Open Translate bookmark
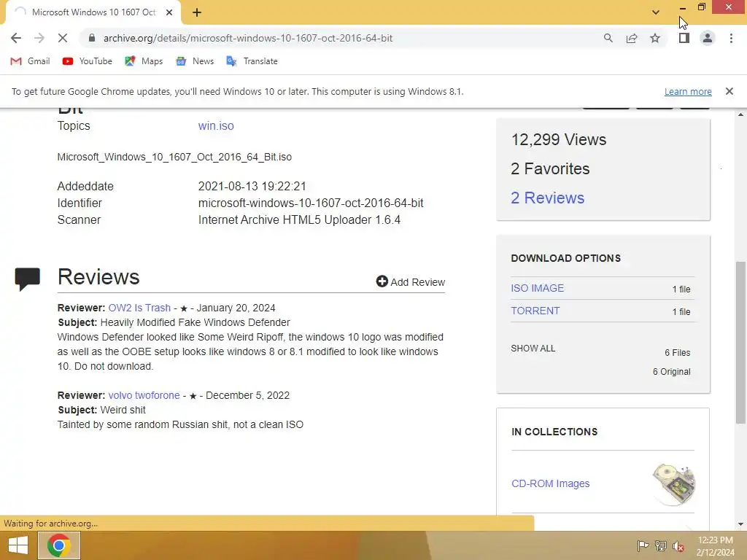Viewport: 747px width, 560px height. [252, 61]
